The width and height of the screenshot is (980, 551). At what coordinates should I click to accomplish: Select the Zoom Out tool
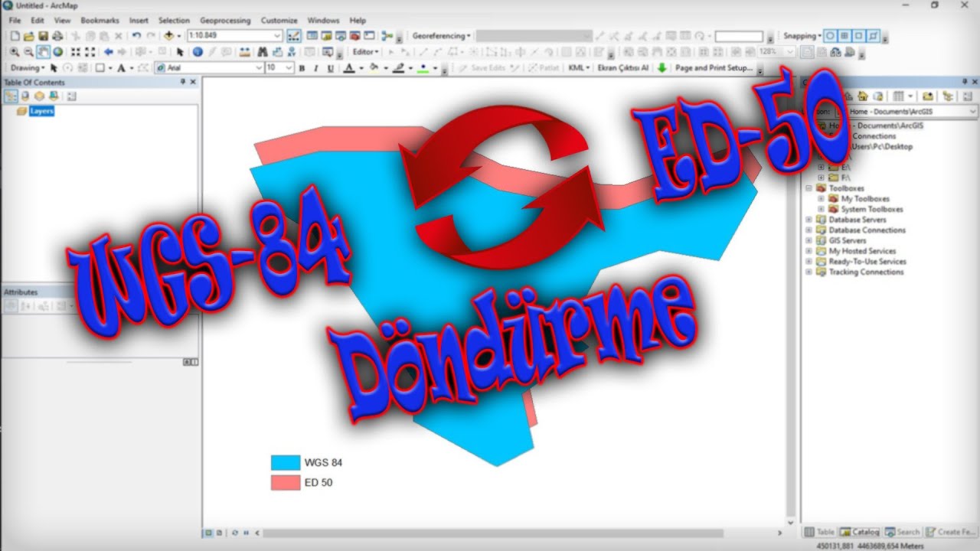coord(28,52)
